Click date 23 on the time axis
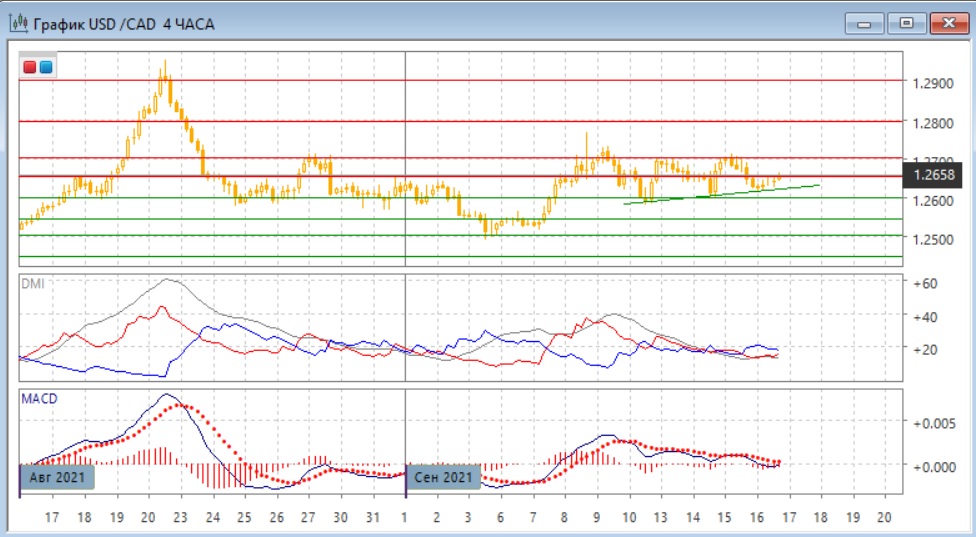Screen dimensions: 976x537 click(181, 518)
